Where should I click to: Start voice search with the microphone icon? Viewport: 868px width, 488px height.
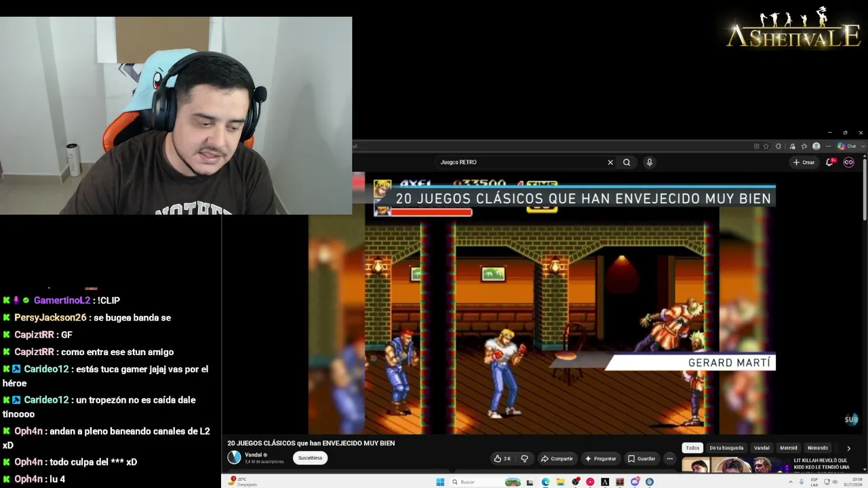click(x=649, y=163)
